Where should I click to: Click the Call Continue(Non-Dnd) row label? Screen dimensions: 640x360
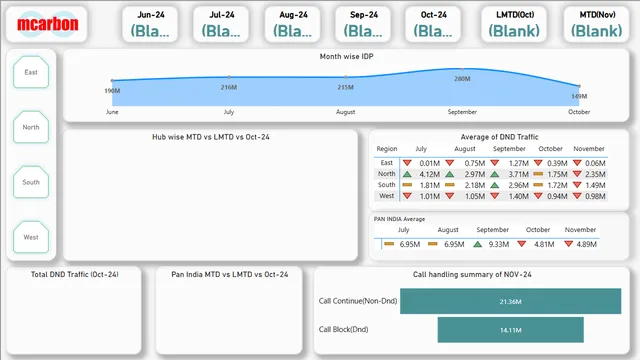pyautogui.click(x=358, y=301)
